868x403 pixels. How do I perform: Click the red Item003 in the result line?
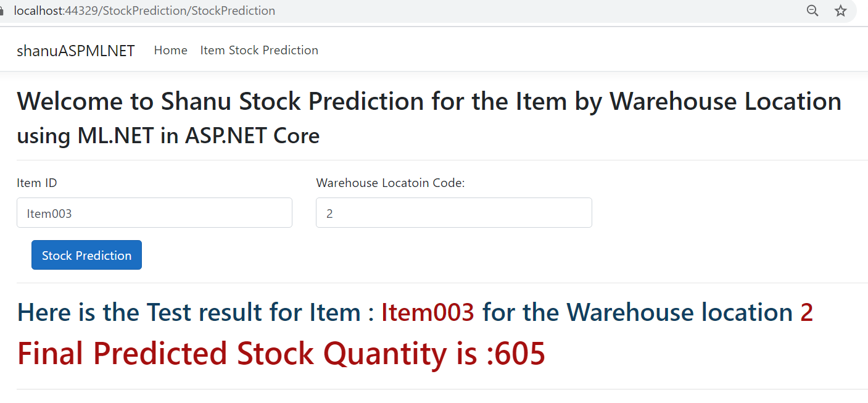click(x=428, y=312)
